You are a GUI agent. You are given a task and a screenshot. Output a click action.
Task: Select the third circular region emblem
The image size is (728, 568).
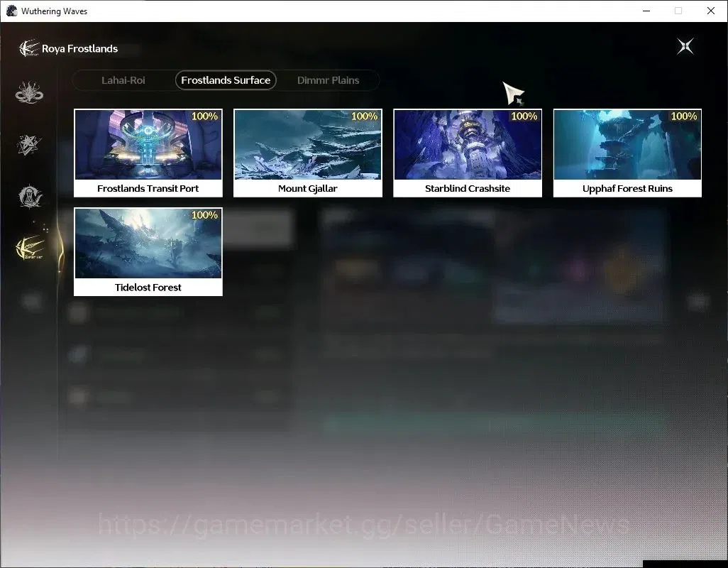click(30, 196)
